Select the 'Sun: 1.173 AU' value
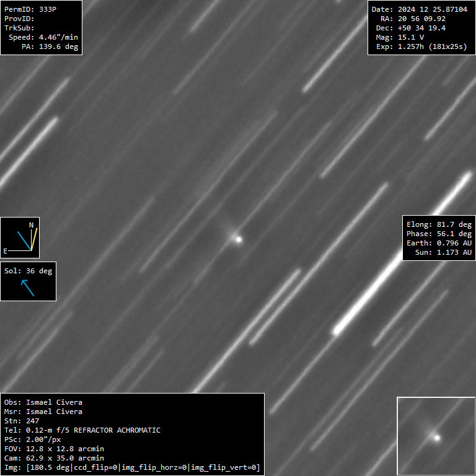476x476 pixels. pos(443,252)
